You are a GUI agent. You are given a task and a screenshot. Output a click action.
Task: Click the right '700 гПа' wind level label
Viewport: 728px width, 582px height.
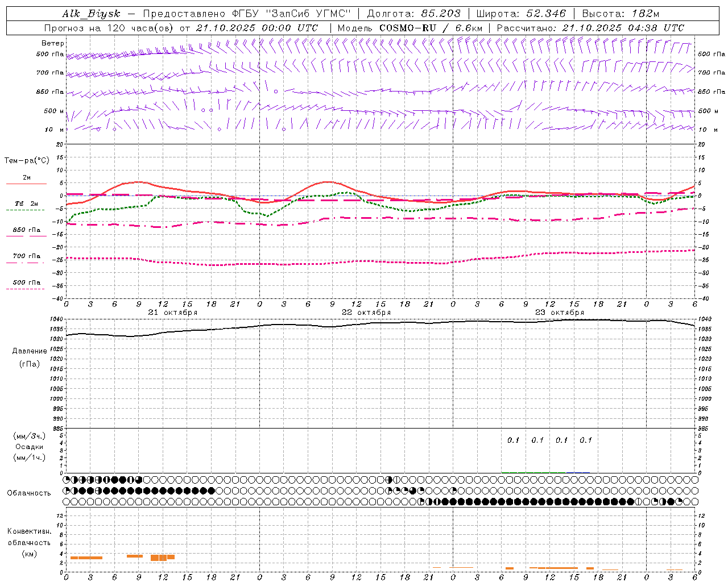pyautogui.click(x=712, y=73)
